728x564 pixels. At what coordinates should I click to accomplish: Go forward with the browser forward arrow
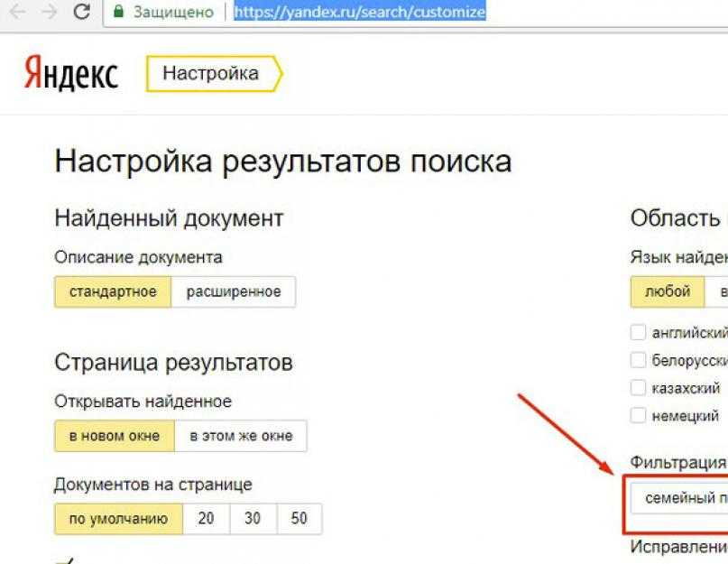[x=49, y=12]
